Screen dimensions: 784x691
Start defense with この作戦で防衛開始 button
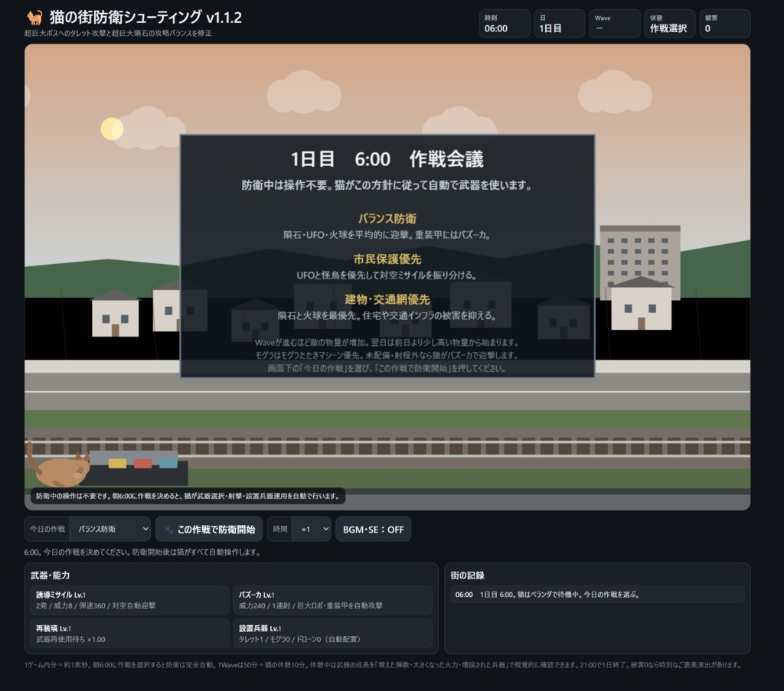click(209, 529)
